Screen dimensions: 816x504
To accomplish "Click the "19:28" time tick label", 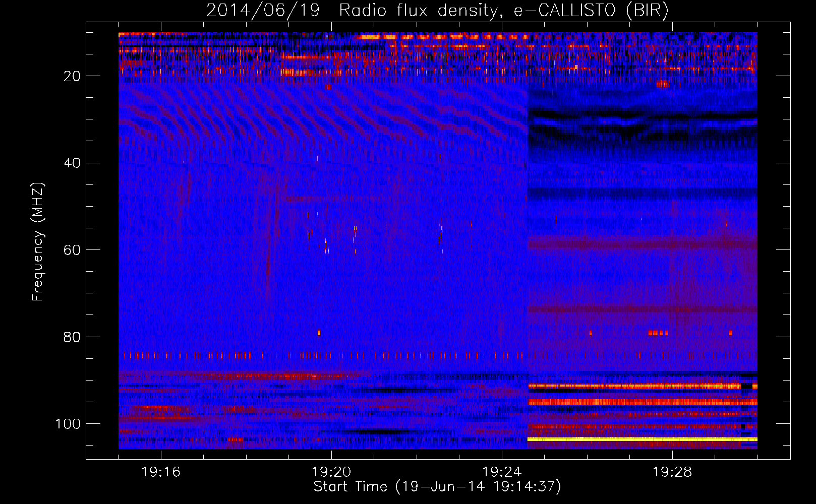I will point(672,472).
